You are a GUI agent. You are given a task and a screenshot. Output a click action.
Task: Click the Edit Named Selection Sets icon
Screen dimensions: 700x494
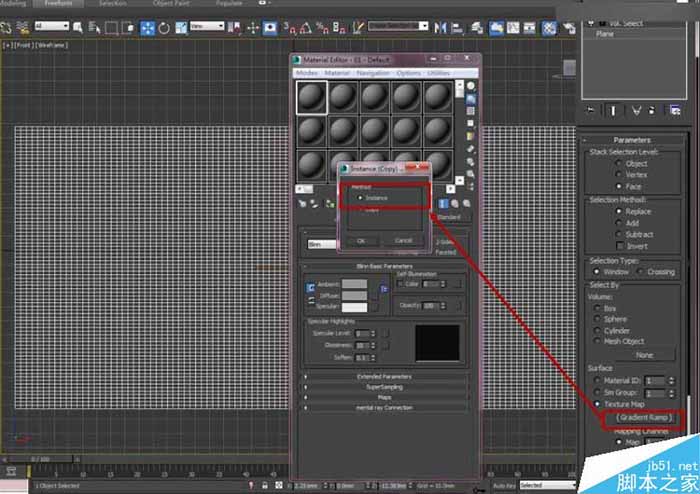click(358, 28)
